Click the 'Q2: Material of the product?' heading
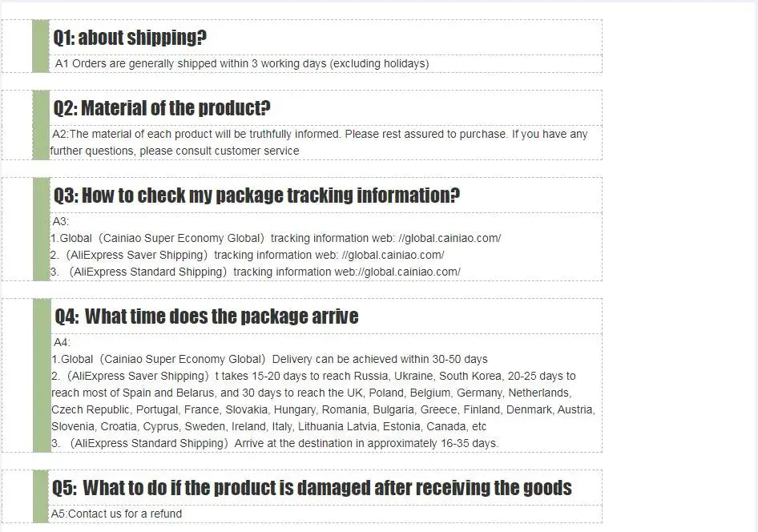This screenshot has height=532, width=758. (162, 107)
